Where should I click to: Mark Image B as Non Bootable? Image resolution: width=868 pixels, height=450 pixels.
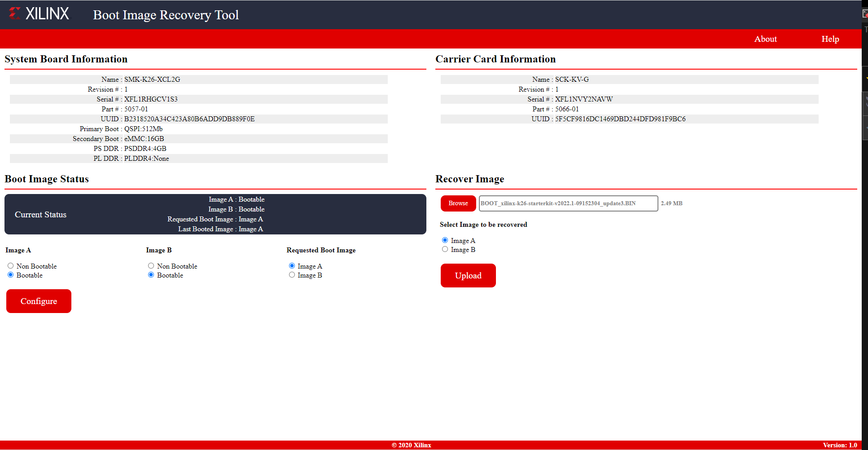pos(151,266)
